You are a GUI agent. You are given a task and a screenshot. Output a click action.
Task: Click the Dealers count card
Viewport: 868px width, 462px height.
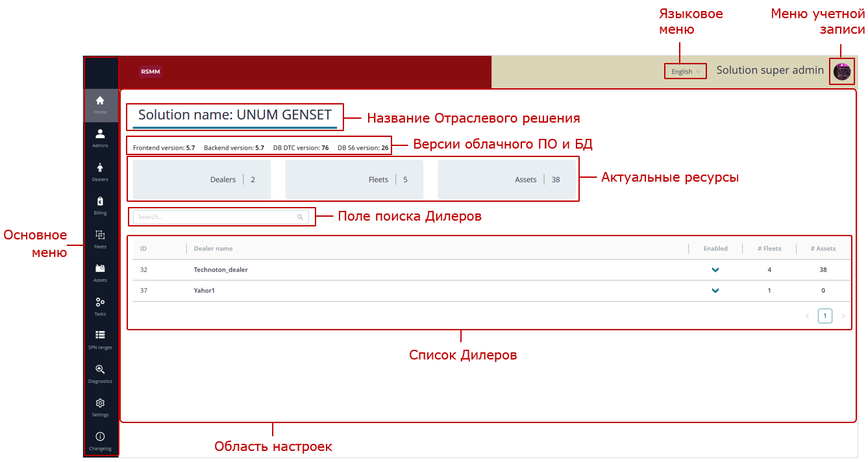click(x=201, y=180)
